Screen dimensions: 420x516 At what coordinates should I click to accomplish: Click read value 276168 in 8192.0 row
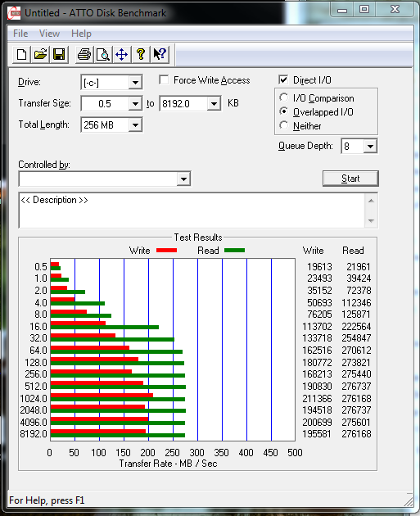pyautogui.click(x=356, y=434)
